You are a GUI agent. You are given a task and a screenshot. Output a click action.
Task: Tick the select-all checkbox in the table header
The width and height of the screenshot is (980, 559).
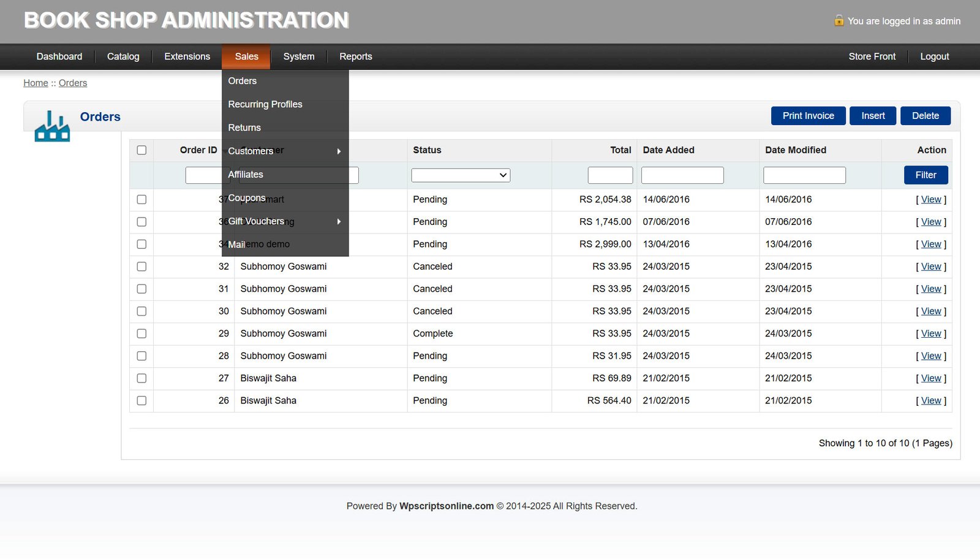(x=141, y=150)
